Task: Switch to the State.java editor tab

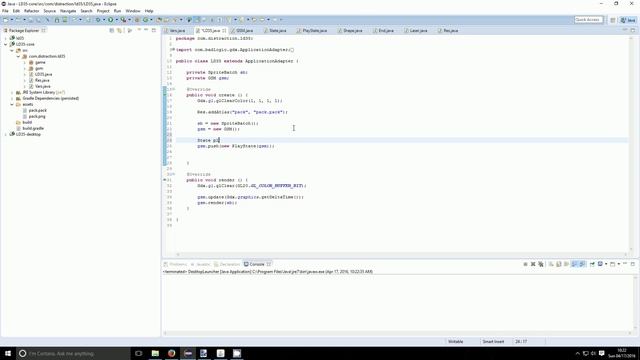Action: 277,31
